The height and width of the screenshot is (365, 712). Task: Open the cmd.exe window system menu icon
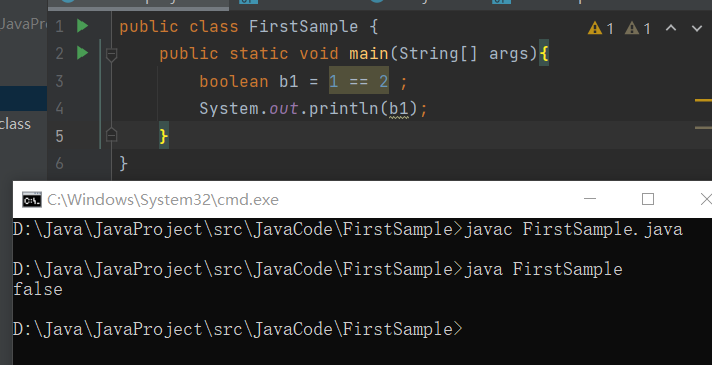tap(32, 199)
